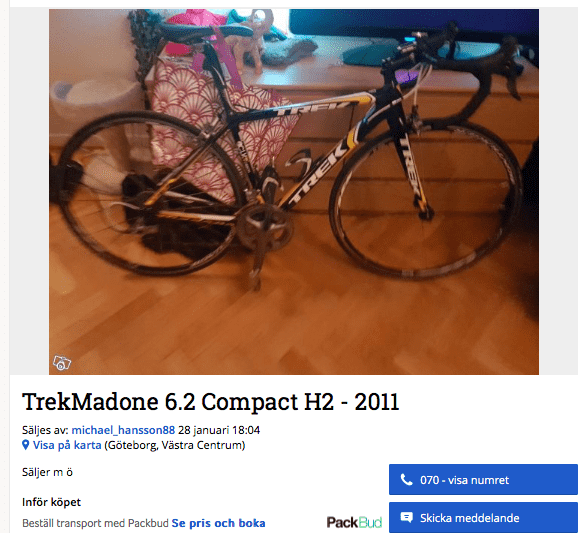Click the phone icon in call button
This screenshot has width=584, height=533.
(406, 480)
